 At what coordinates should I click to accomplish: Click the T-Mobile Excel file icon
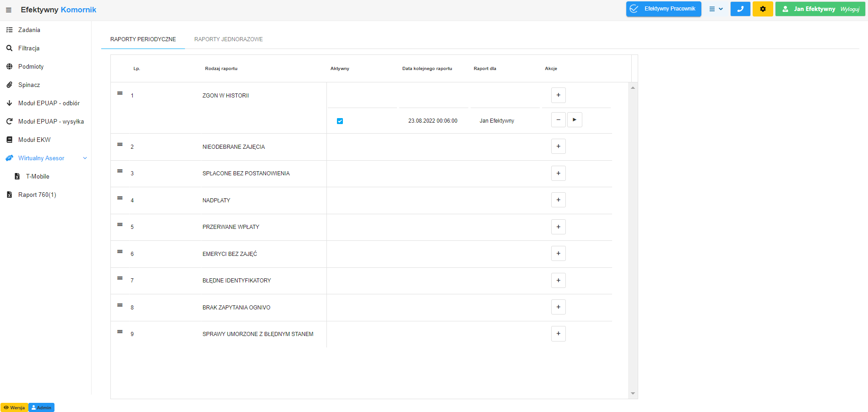point(17,176)
